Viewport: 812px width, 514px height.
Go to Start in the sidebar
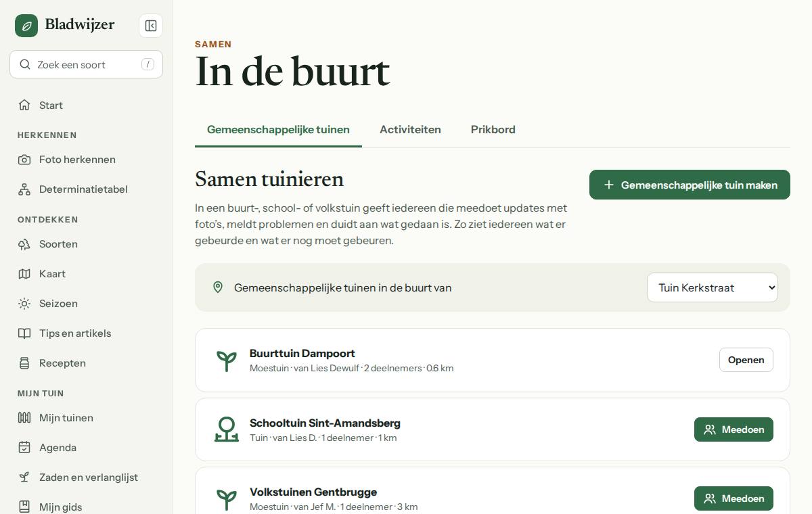pos(86,105)
